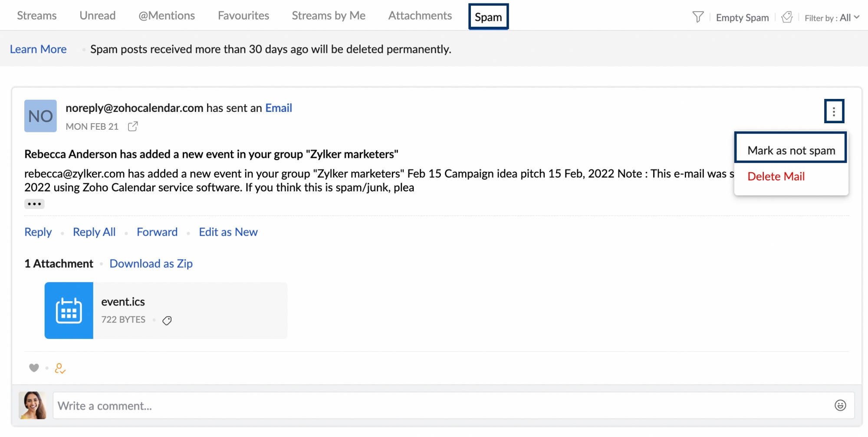The image size is (868, 437).
Task: Click the Download as Zip link
Action: pos(151,263)
